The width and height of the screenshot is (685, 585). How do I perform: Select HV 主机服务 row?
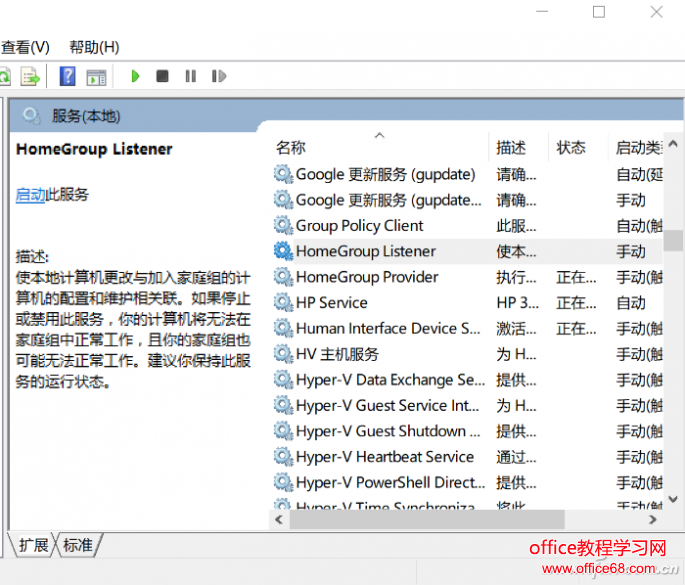pyautogui.click(x=467, y=354)
